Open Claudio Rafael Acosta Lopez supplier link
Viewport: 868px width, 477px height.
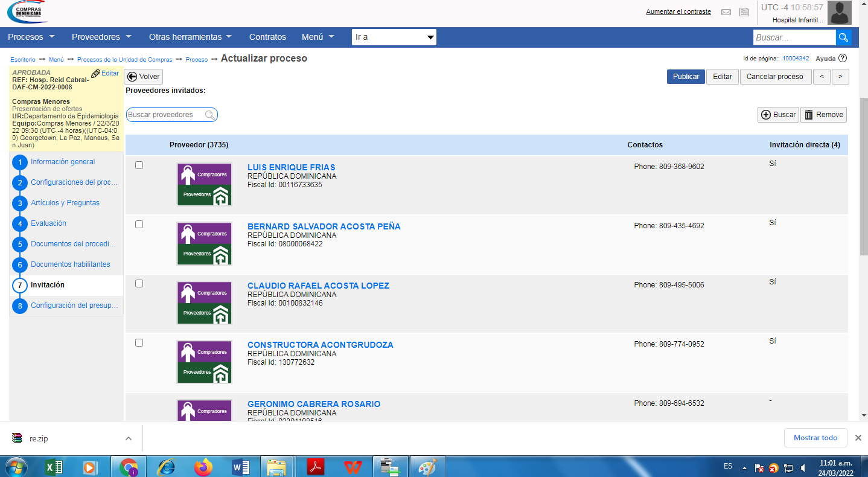[x=318, y=286]
